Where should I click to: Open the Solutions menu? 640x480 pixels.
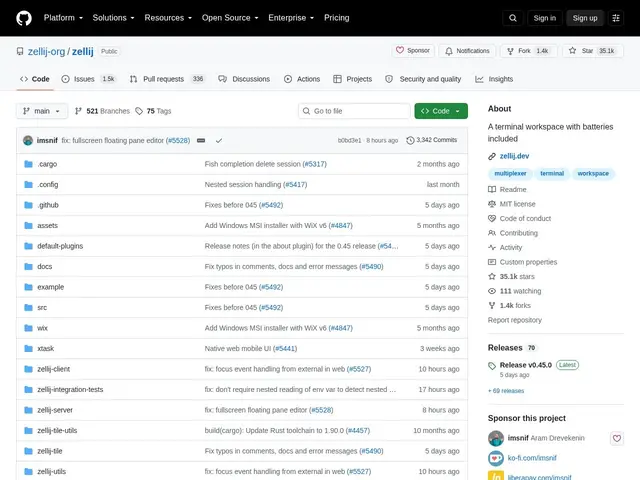tap(113, 18)
